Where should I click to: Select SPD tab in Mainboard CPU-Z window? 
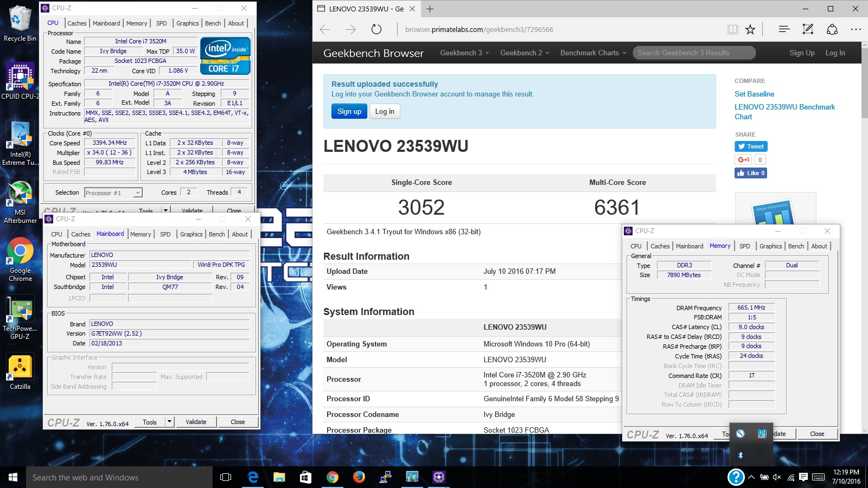[x=165, y=234]
